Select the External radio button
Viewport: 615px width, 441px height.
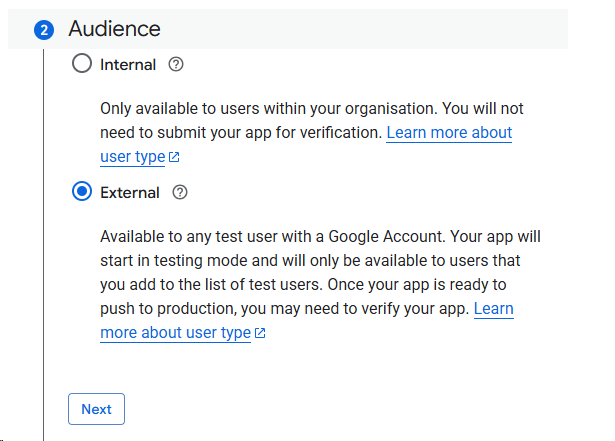(82, 193)
